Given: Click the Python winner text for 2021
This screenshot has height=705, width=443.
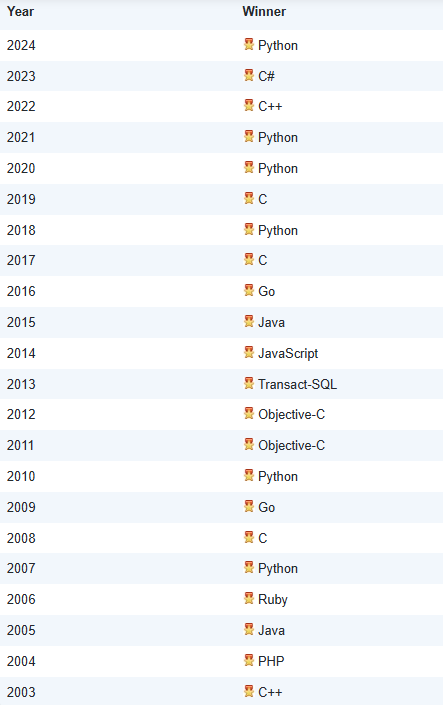Looking at the screenshot, I should click(x=278, y=138).
